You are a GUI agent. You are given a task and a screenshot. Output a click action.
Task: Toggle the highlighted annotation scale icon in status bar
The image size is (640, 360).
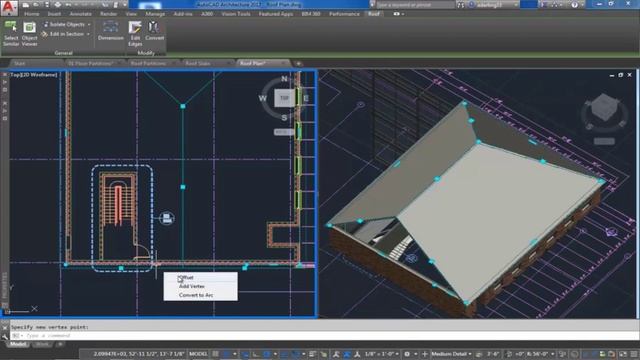coord(347,354)
